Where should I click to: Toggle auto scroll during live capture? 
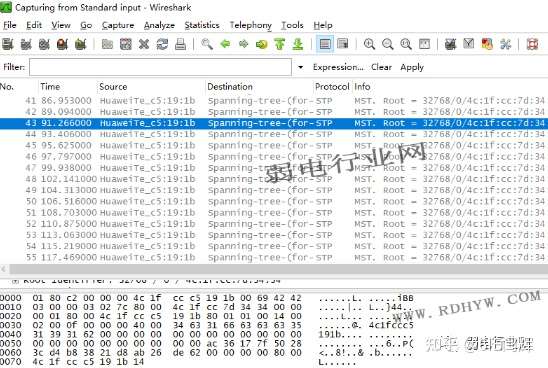(343, 44)
